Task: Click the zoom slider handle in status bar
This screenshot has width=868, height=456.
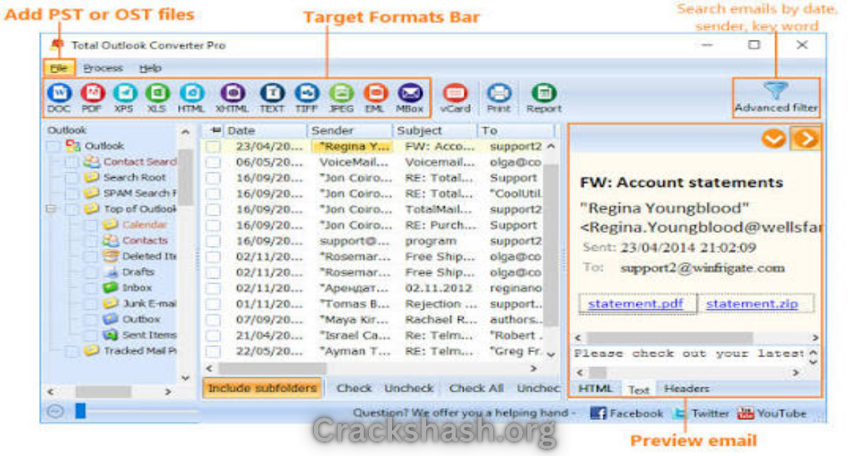Action: [x=80, y=411]
